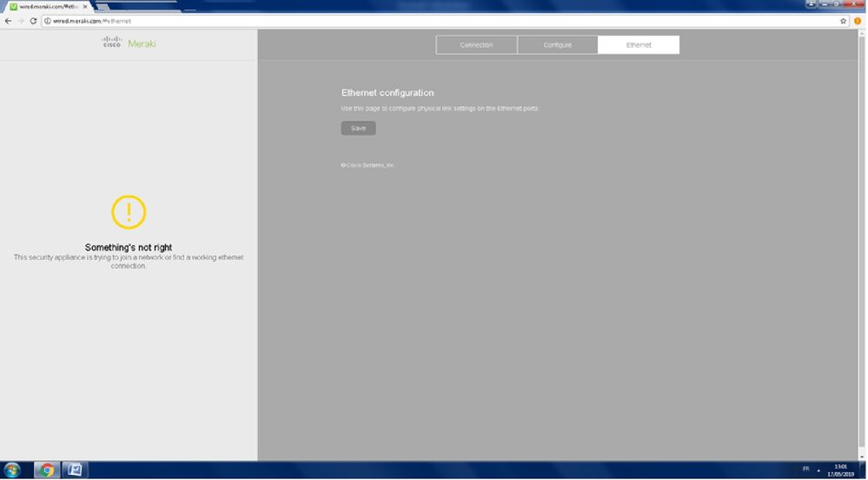Switch to the Configure tab
Viewport: 868px width, 480px height.
[x=557, y=45]
